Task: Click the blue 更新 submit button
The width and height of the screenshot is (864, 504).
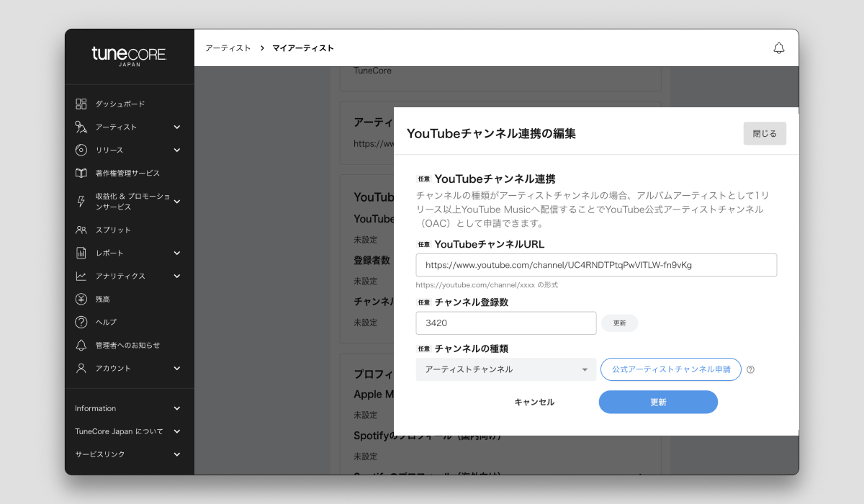Action: click(x=658, y=402)
